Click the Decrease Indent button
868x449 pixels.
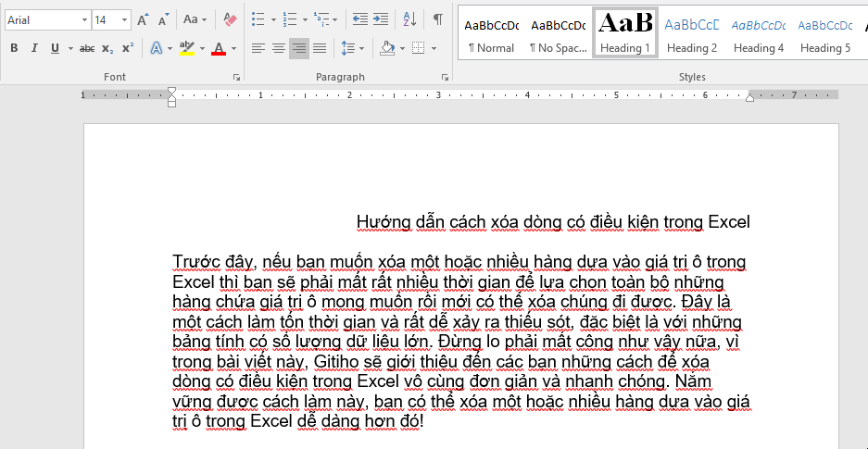[x=360, y=20]
